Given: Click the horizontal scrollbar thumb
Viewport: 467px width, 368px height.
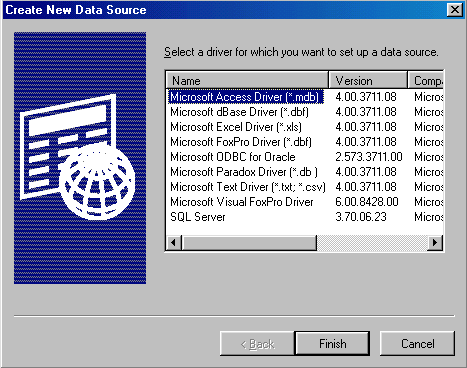Looking at the screenshot, I should coord(249,242).
